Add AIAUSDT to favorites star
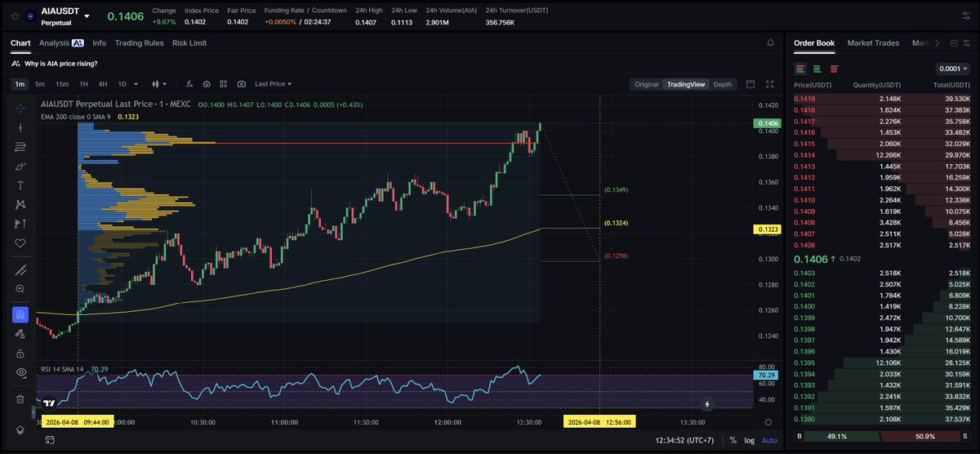The image size is (980, 454). pos(15,16)
